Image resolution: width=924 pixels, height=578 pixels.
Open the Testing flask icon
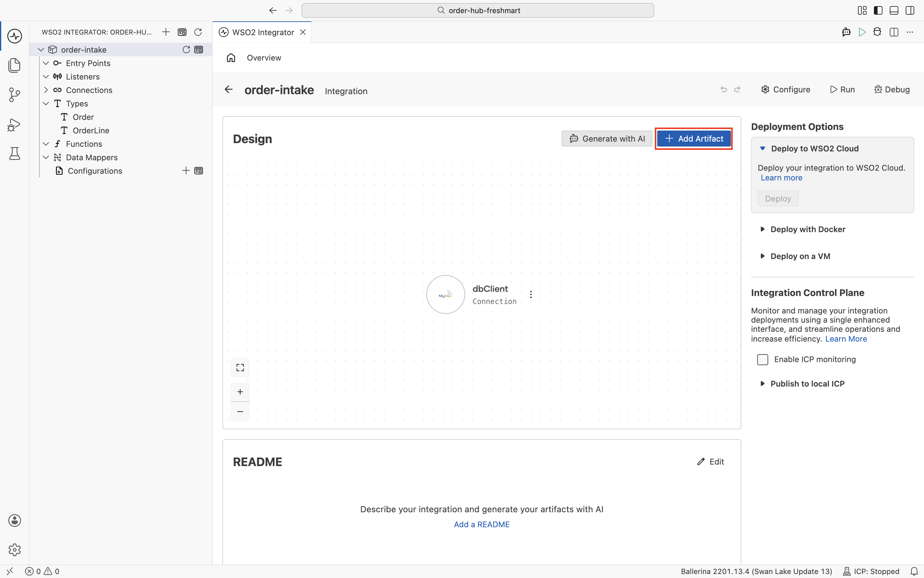14,154
